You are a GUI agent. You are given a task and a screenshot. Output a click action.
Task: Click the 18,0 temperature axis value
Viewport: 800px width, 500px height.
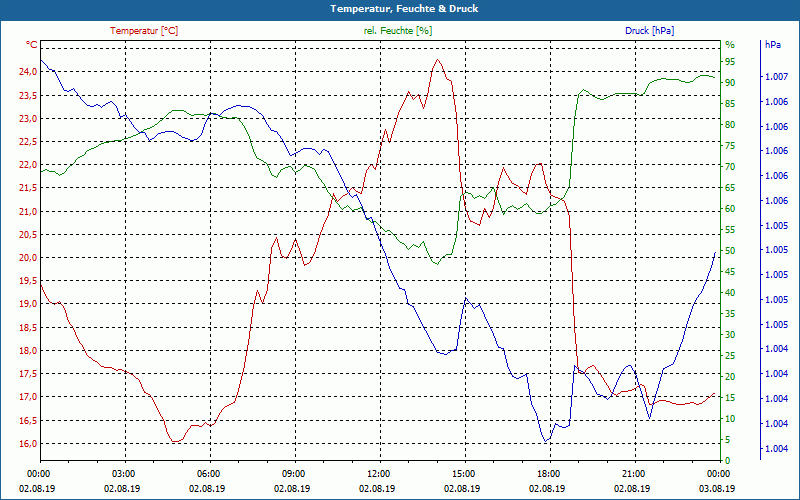point(28,351)
